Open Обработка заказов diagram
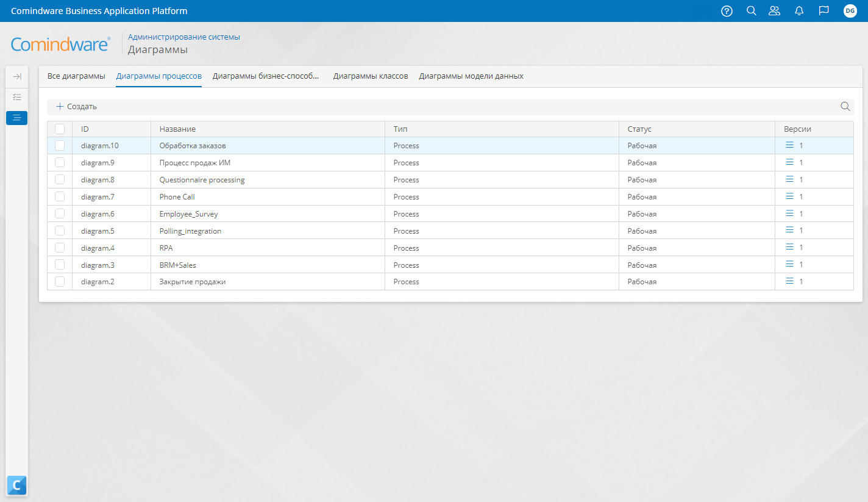Viewport: 868px width, 502px height. tap(193, 146)
